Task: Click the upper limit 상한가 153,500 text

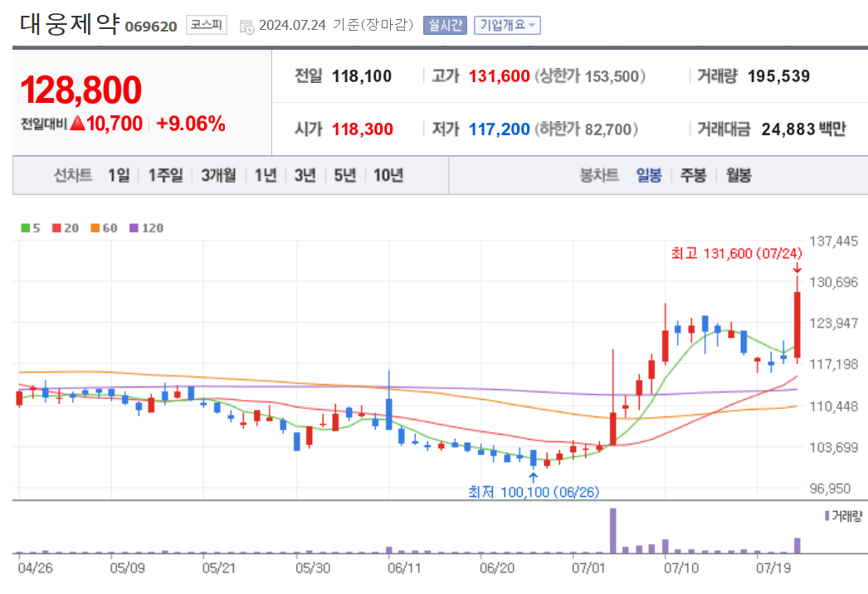Action: [590, 76]
